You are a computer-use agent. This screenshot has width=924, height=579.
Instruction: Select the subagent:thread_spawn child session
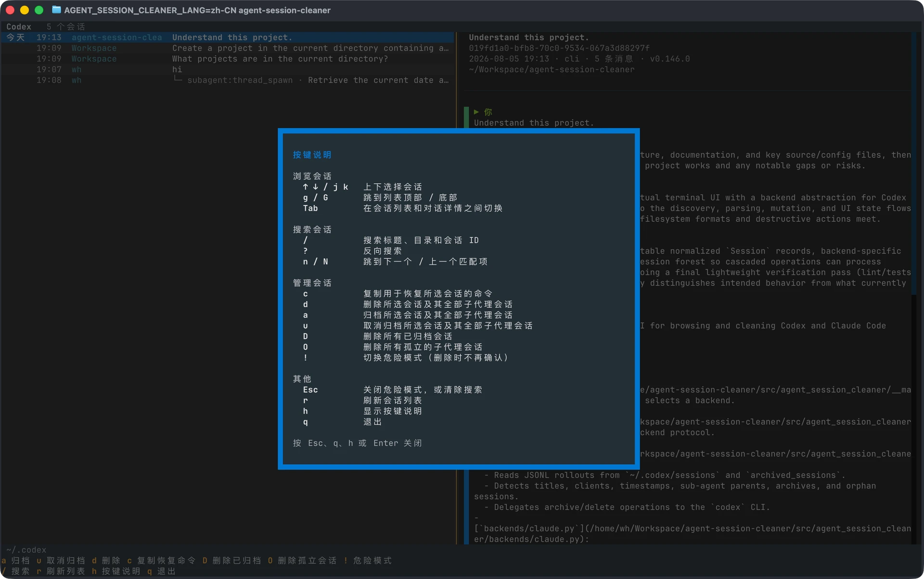[x=228, y=80]
